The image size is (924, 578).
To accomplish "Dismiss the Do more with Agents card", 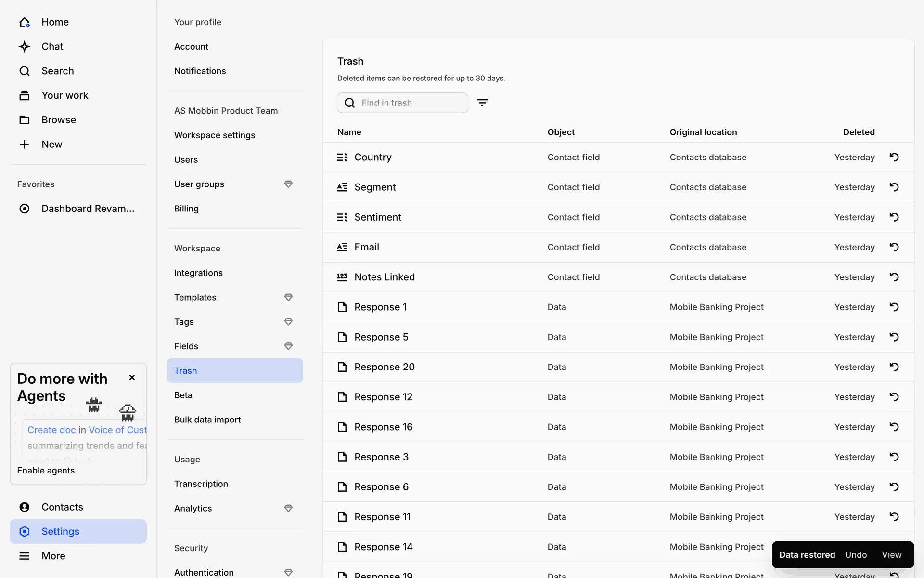I will coord(132,378).
